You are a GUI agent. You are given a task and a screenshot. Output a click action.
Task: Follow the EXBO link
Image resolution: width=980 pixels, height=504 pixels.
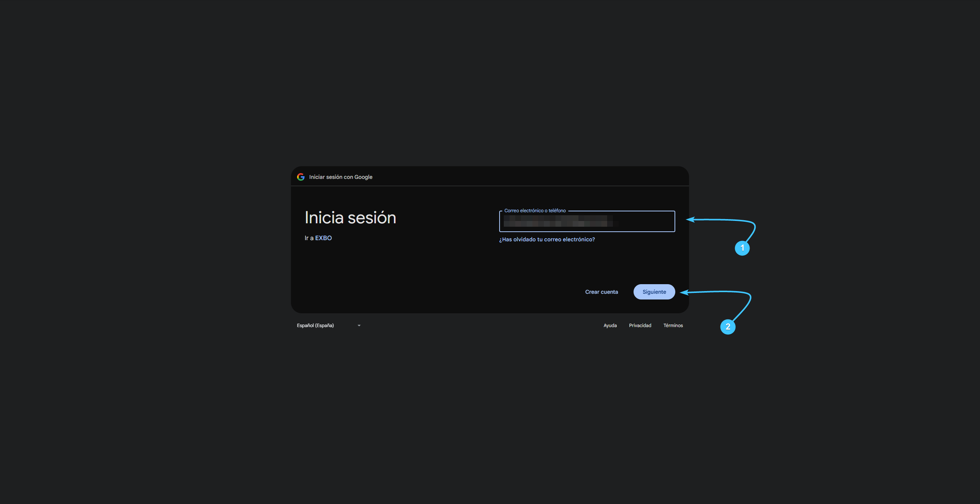click(x=323, y=238)
